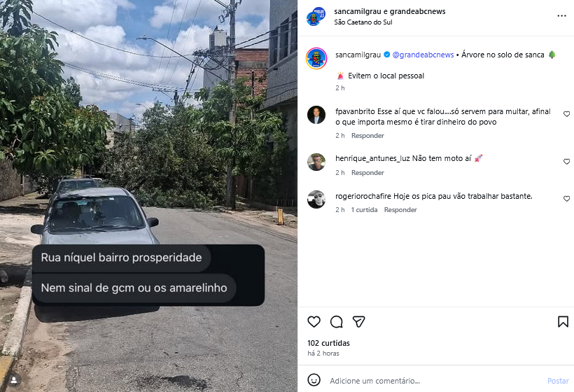Open the @grandeabcnews mention link
This screenshot has width=574, height=392.
423,55
